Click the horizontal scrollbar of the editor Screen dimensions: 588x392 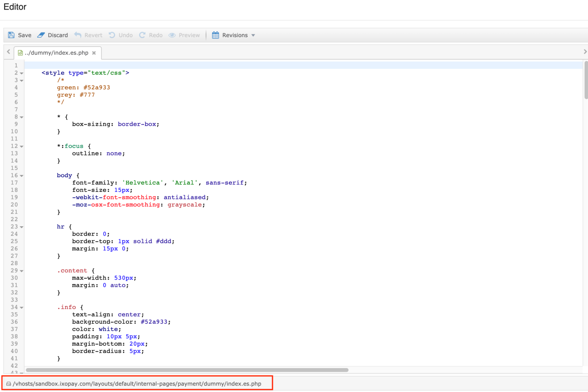point(187,370)
